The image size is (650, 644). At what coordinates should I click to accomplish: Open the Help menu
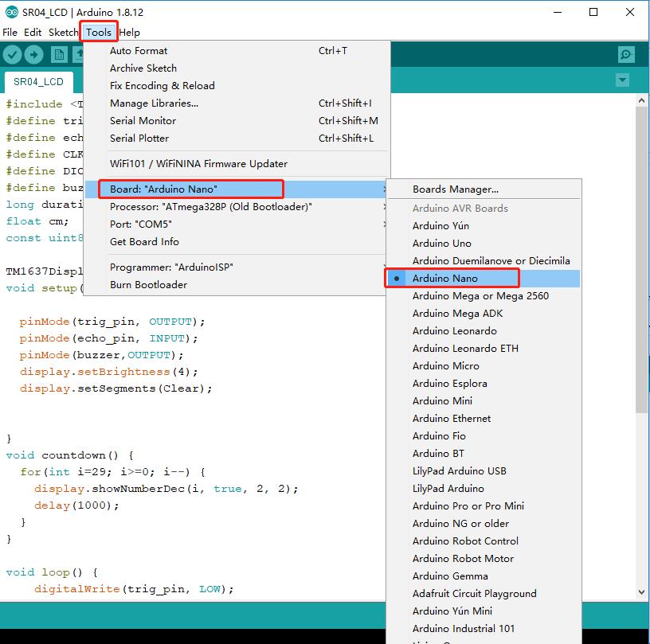[x=129, y=33]
